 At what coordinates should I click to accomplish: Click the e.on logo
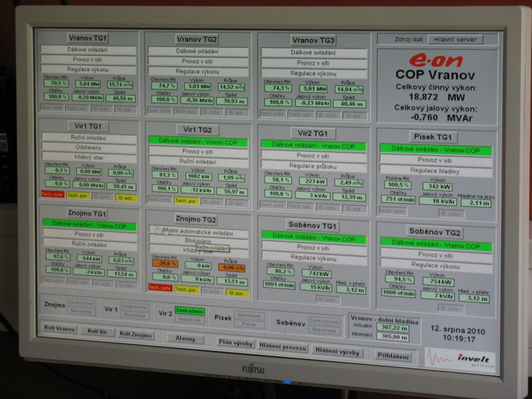436,60
